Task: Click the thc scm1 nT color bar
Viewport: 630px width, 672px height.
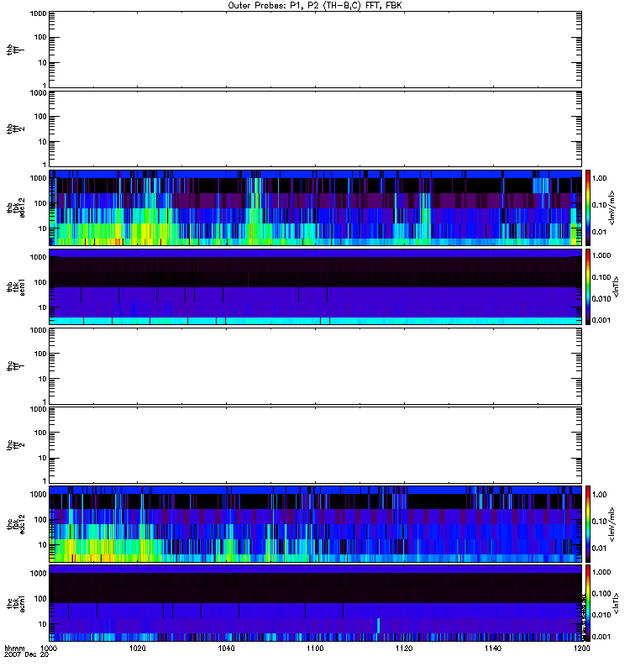Action: 588,602
